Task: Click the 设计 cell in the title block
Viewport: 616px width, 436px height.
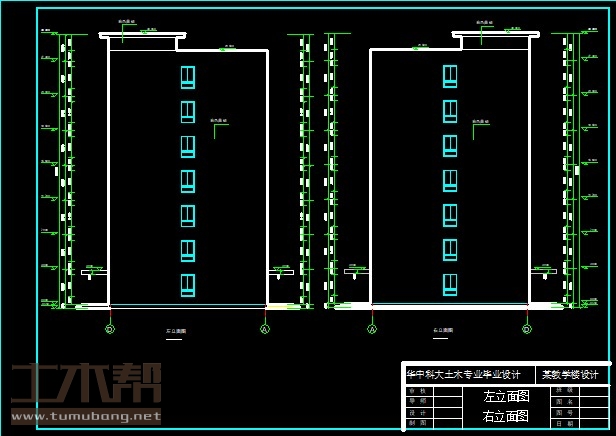Action: pos(417,412)
